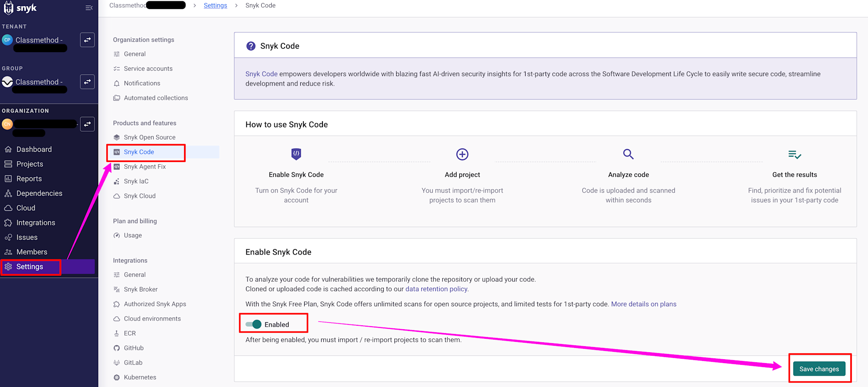Click the question mark help icon
This screenshot has width=868, height=387.
click(x=251, y=46)
